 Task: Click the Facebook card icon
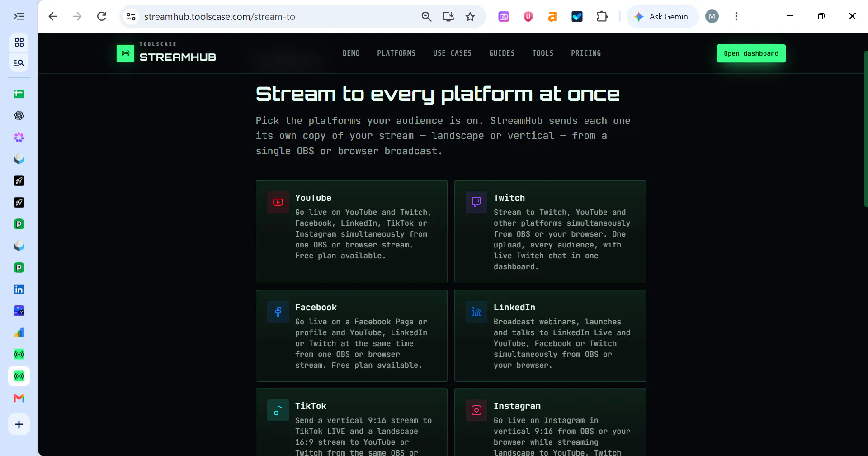click(278, 312)
